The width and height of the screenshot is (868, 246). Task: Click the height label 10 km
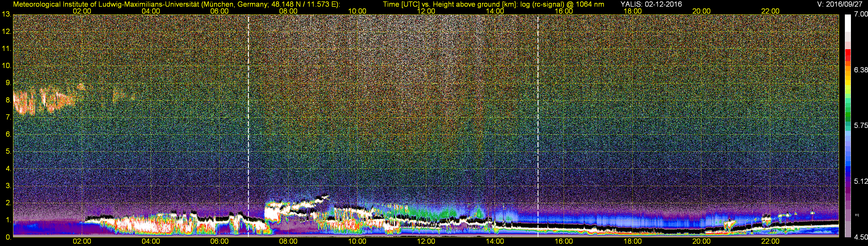click(x=6, y=66)
